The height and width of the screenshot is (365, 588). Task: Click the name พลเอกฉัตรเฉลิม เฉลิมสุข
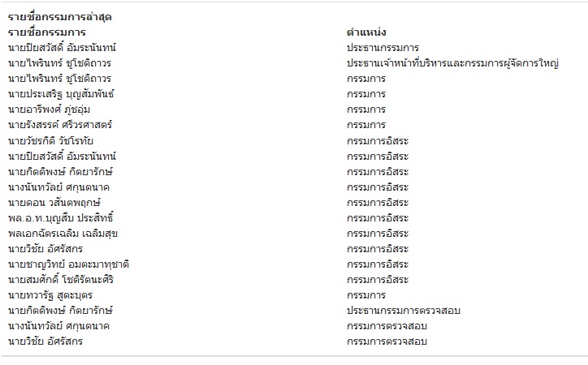click(63, 234)
